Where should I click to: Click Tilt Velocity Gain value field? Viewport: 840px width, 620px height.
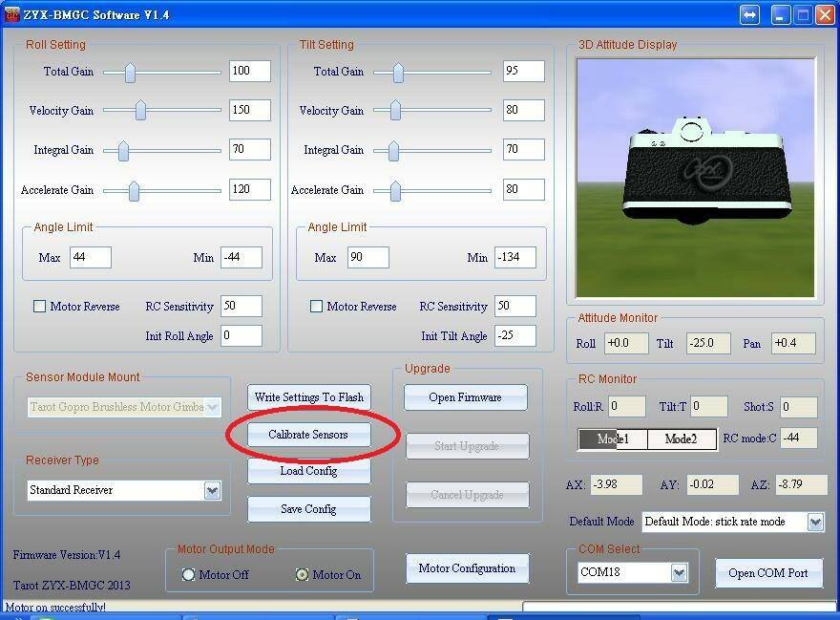click(x=524, y=110)
